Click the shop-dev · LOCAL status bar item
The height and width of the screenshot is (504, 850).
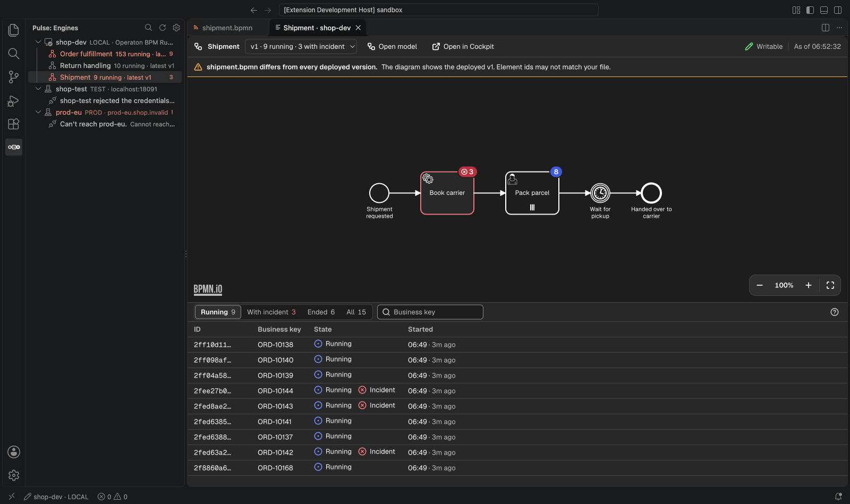tap(56, 497)
